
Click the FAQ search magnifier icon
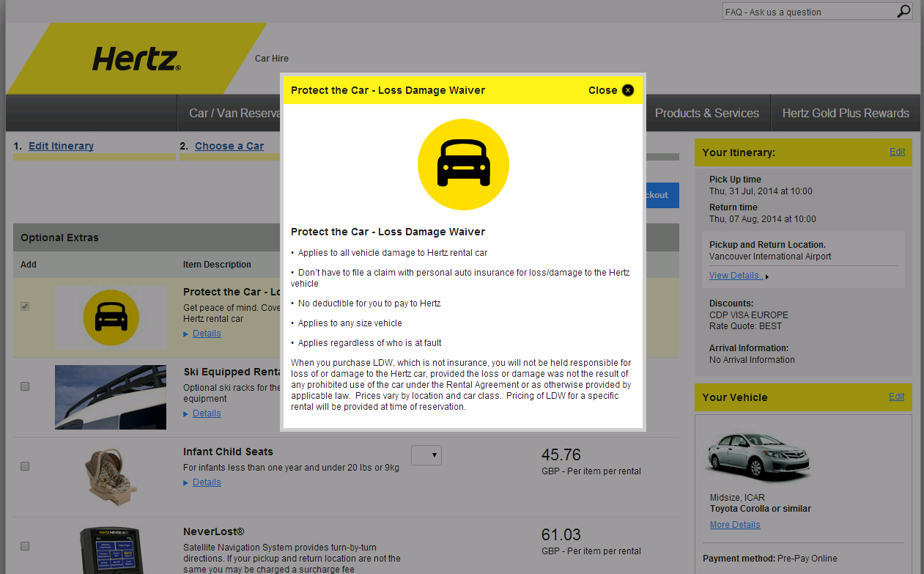[904, 12]
